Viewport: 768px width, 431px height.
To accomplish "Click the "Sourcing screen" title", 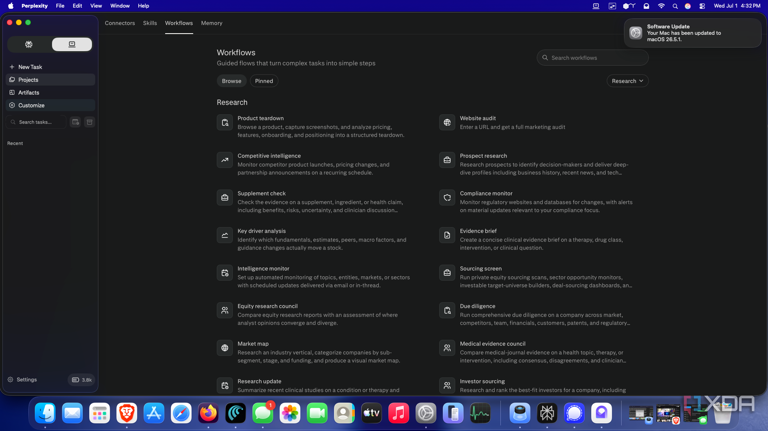I will [480, 268].
